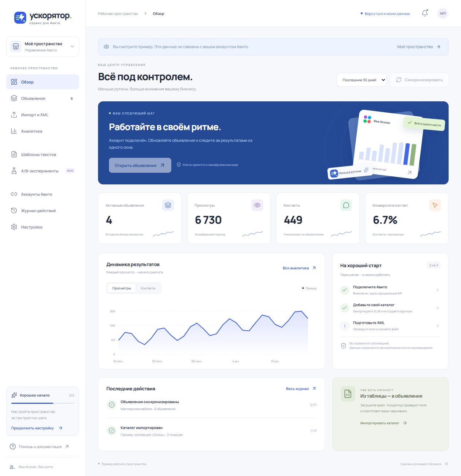Expand the Моё пространство workspace selector
Viewport: 461px width, 476px height.
pyautogui.click(x=43, y=47)
